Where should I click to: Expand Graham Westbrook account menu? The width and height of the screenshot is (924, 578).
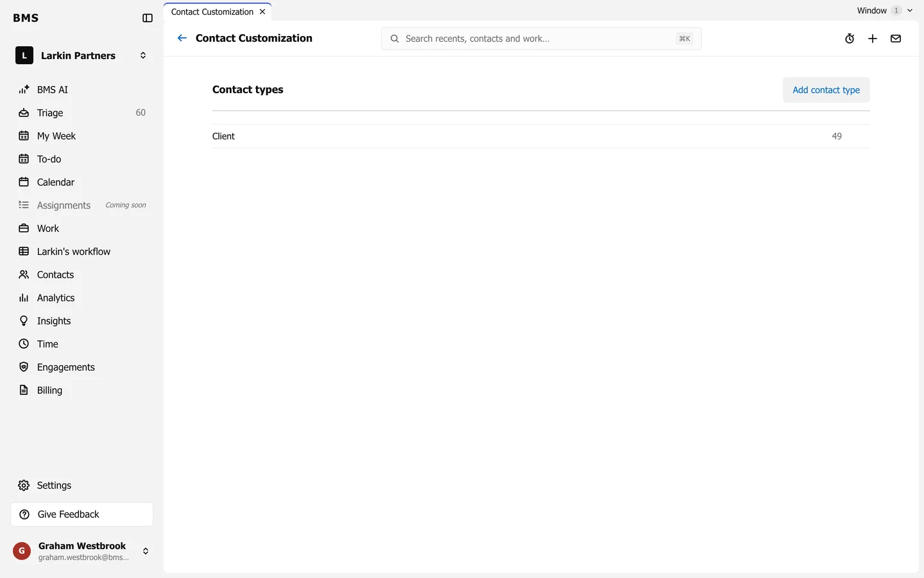[82, 551]
